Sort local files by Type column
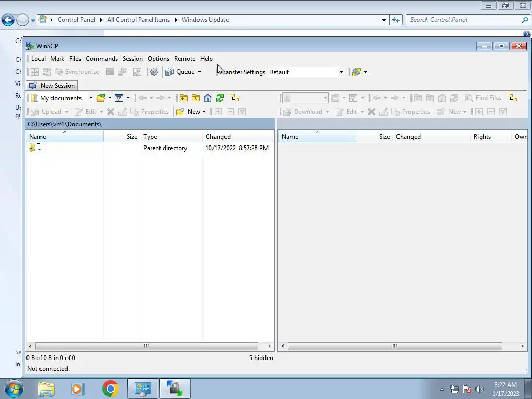Screen dimensions: 532x399 pos(171,137)
